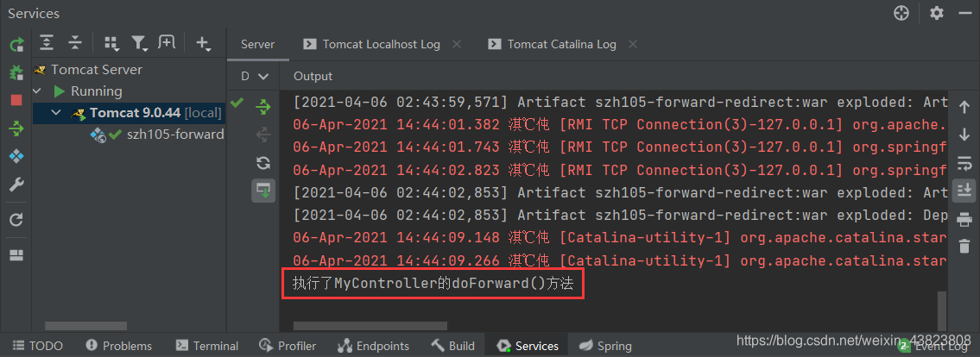Toggle soft-wrap in console output
The height and width of the screenshot is (357, 980).
964,163
